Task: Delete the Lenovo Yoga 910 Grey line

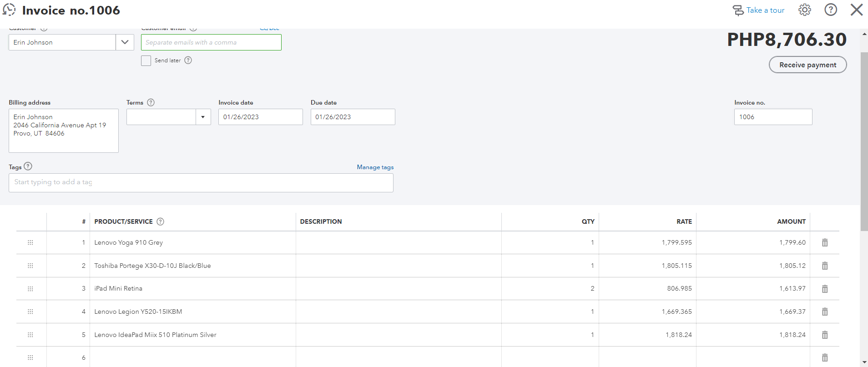Action: coord(824,243)
